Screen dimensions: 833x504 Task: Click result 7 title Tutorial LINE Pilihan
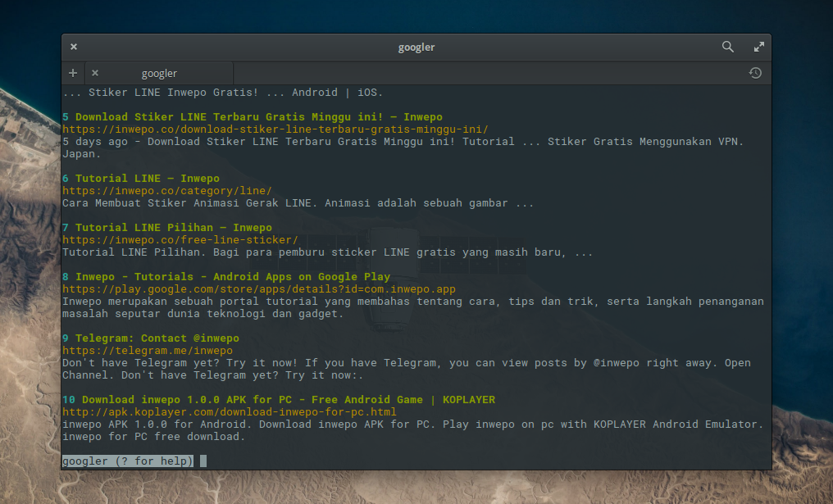[173, 228]
